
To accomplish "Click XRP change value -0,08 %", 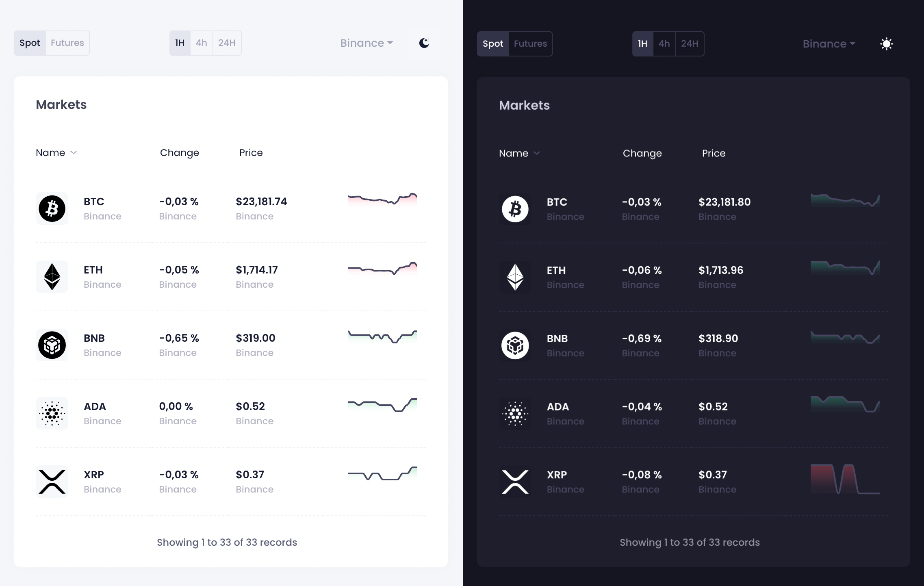I will (x=642, y=475).
